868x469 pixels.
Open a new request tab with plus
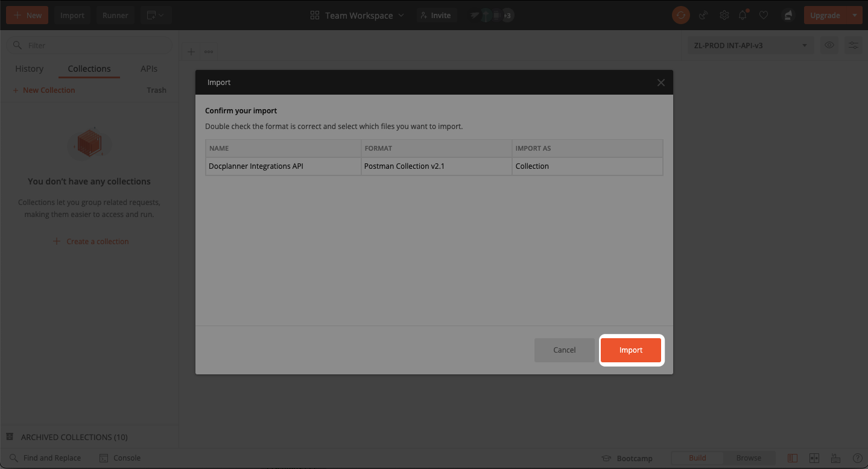coord(191,52)
